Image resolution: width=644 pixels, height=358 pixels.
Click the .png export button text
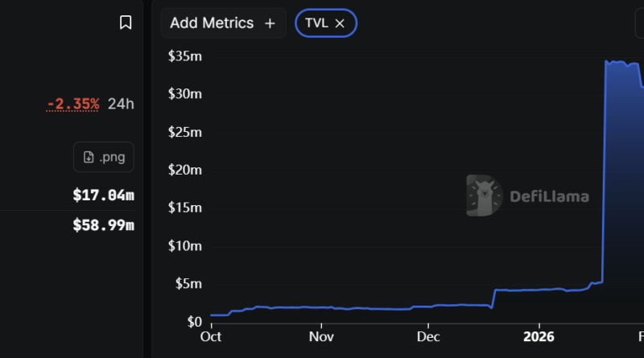[x=112, y=157]
